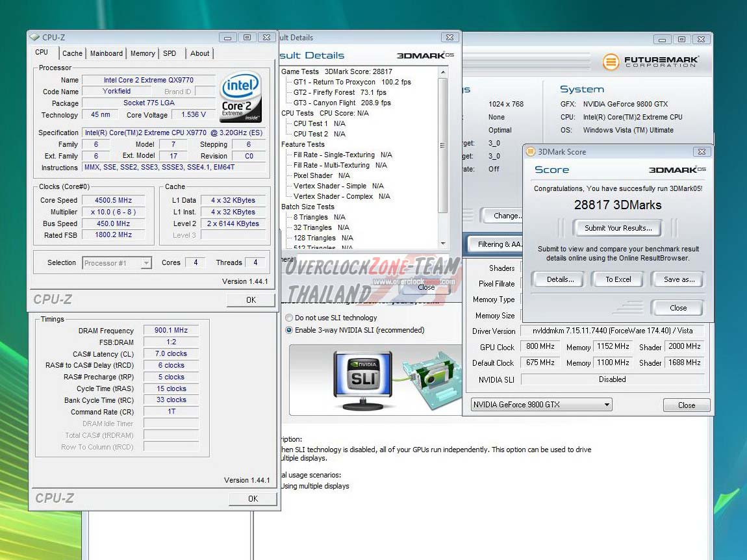Open the About tab

coord(199,53)
